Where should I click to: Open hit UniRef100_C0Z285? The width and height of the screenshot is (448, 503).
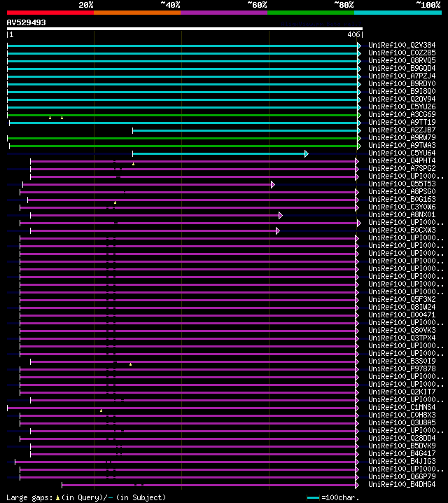click(402, 53)
